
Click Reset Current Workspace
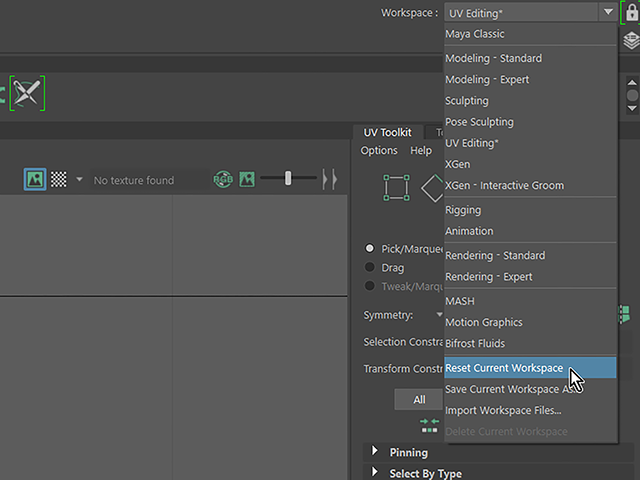530,368
